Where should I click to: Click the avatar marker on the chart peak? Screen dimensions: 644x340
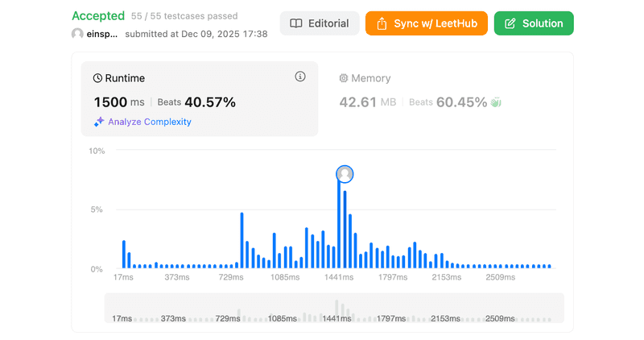pyautogui.click(x=345, y=174)
